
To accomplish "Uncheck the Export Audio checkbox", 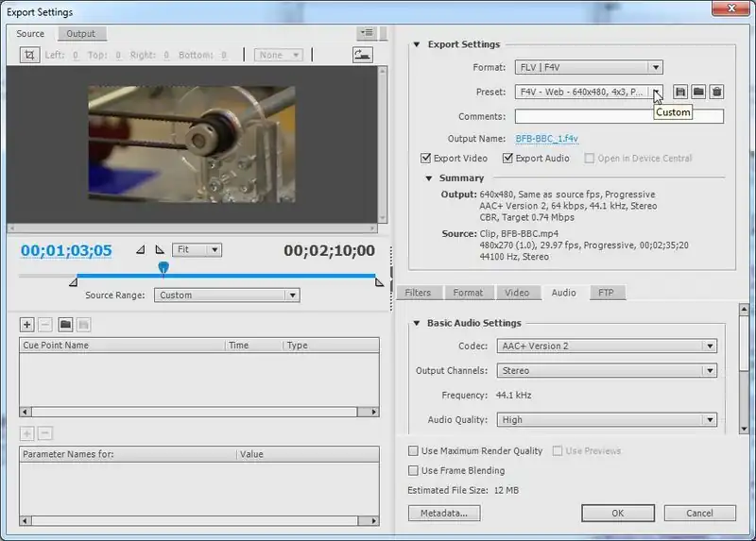I will [507, 159].
